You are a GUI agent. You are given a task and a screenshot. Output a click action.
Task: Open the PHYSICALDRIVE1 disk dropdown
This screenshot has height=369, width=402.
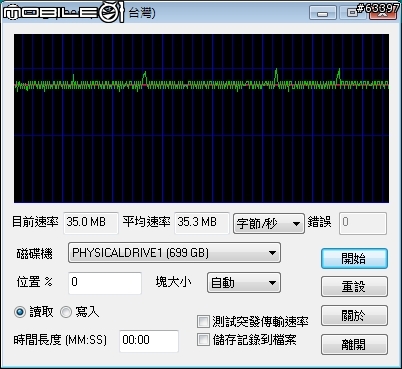tap(174, 253)
